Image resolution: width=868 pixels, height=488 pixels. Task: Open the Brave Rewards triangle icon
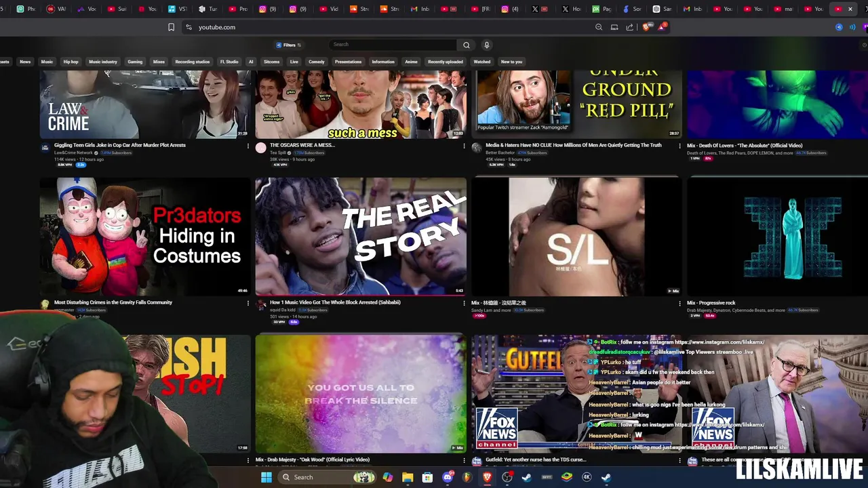(661, 27)
